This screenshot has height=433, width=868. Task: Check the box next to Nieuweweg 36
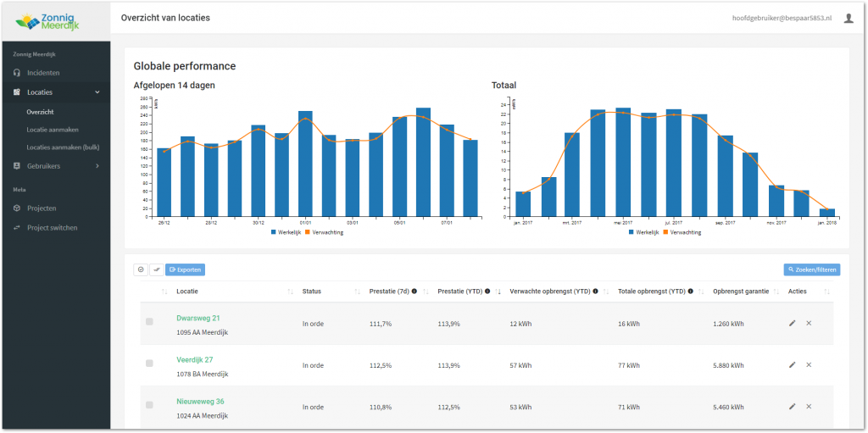(x=149, y=406)
